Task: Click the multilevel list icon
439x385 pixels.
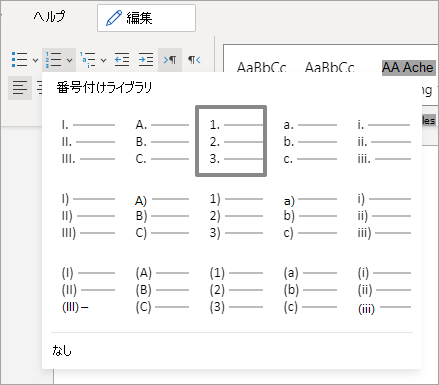Action: pos(88,60)
